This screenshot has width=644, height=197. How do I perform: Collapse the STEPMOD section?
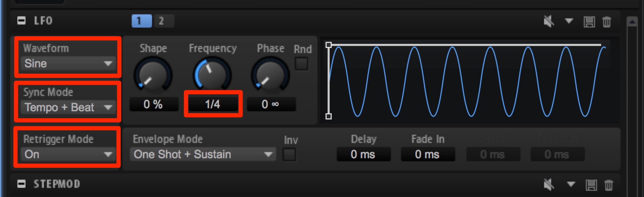tap(21, 184)
